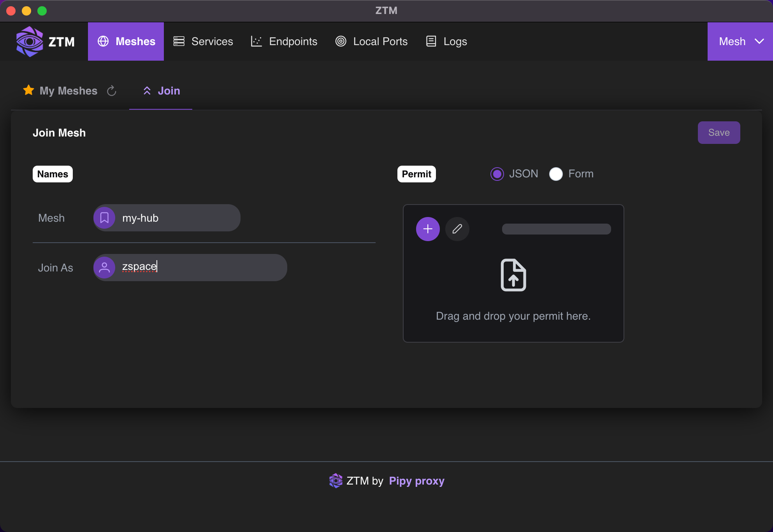Click the refresh icon beside My Meshes

[112, 91]
